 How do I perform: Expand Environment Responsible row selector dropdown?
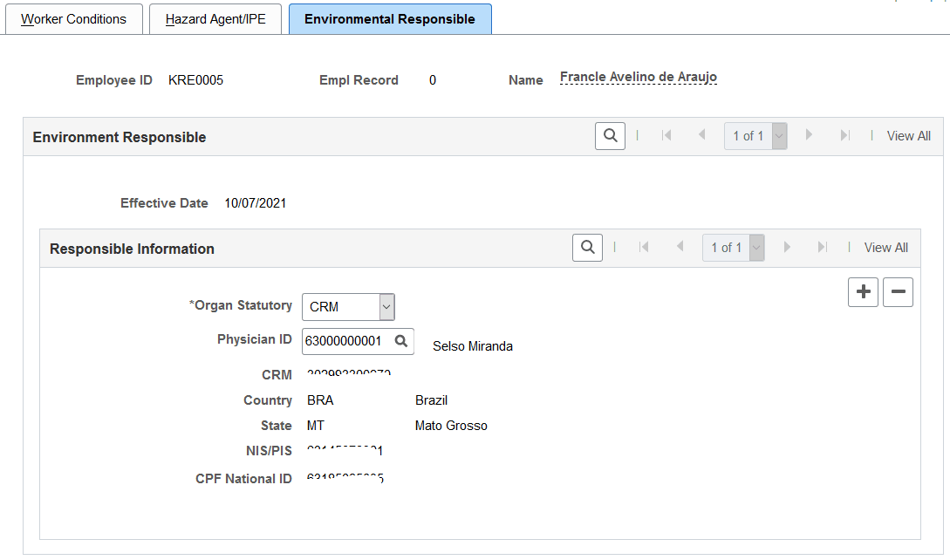point(779,136)
